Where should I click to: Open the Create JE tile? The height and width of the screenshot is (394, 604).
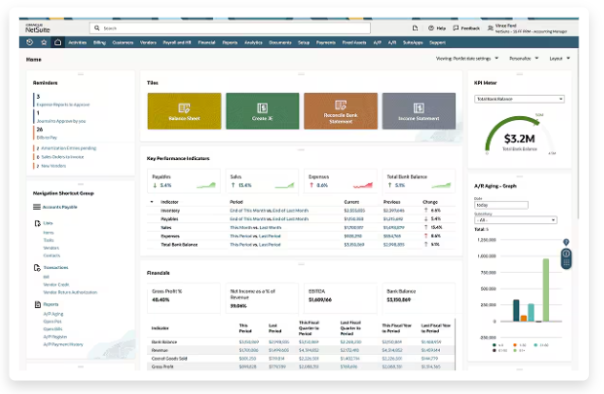click(262, 111)
